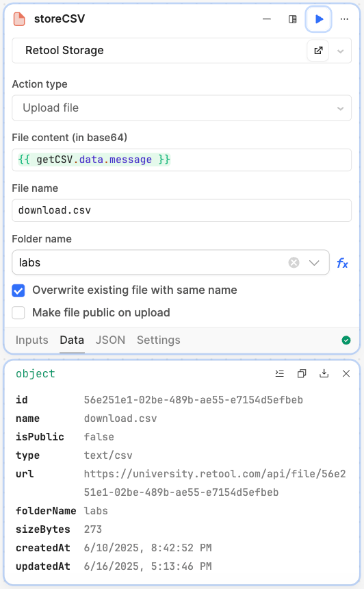Uncheck Overwrite existing file with same name
This screenshot has width=364, height=589.
point(18,290)
